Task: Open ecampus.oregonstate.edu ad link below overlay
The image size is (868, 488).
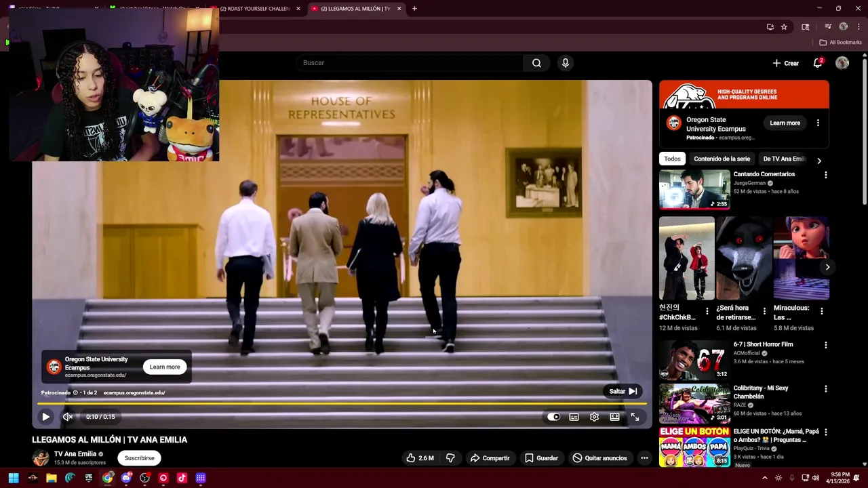Action: click(134, 392)
